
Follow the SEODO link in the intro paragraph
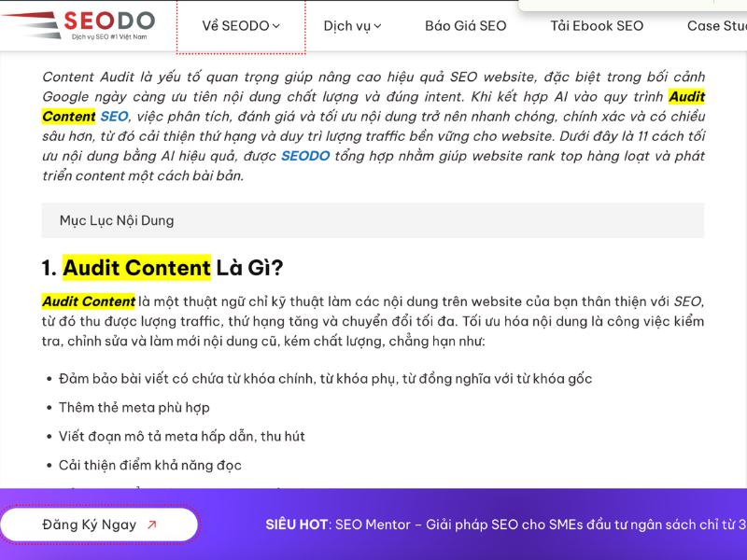coord(305,156)
